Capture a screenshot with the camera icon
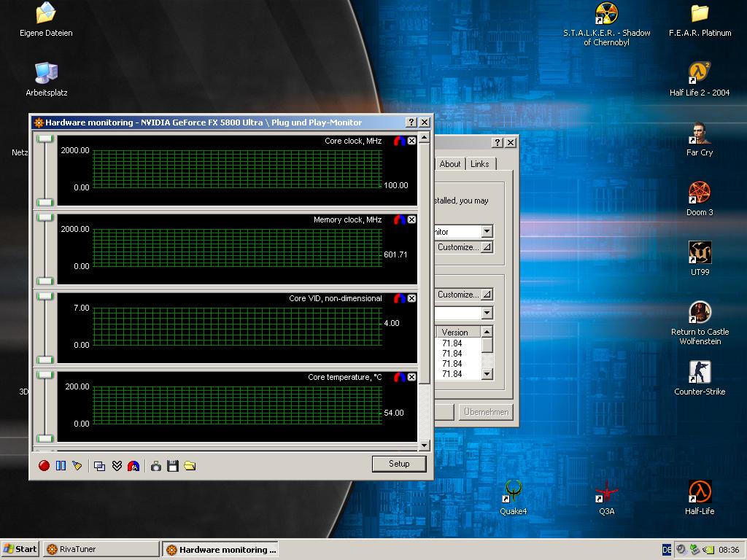747x560 pixels. tap(156, 466)
